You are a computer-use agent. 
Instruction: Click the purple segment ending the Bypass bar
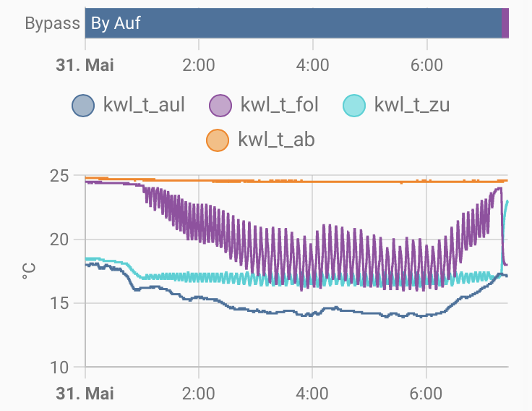click(x=505, y=23)
